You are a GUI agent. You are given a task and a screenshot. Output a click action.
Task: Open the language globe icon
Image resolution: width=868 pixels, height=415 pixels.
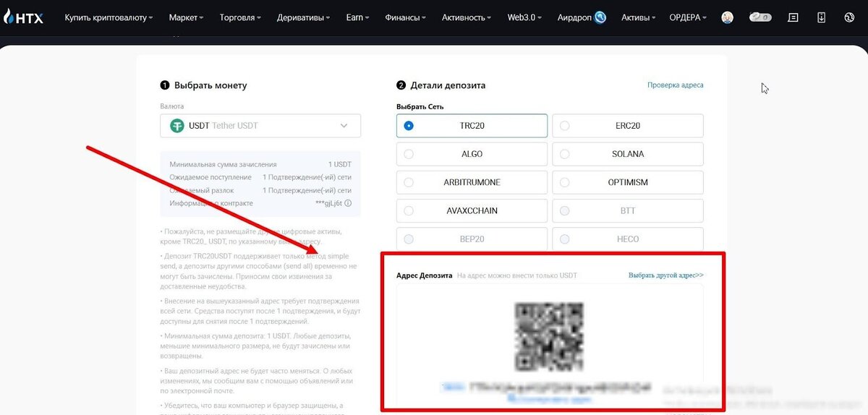pyautogui.click(x=849, y=17)
